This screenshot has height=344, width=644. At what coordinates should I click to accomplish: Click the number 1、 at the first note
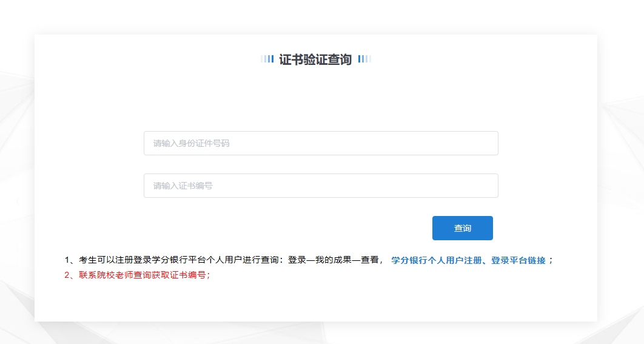(x=70, y=260)
